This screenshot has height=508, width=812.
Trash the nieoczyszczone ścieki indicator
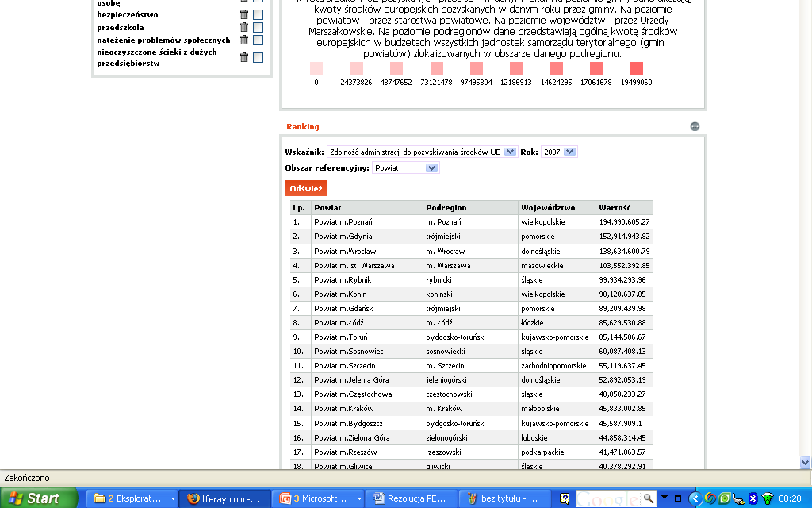tap(244, 57)
